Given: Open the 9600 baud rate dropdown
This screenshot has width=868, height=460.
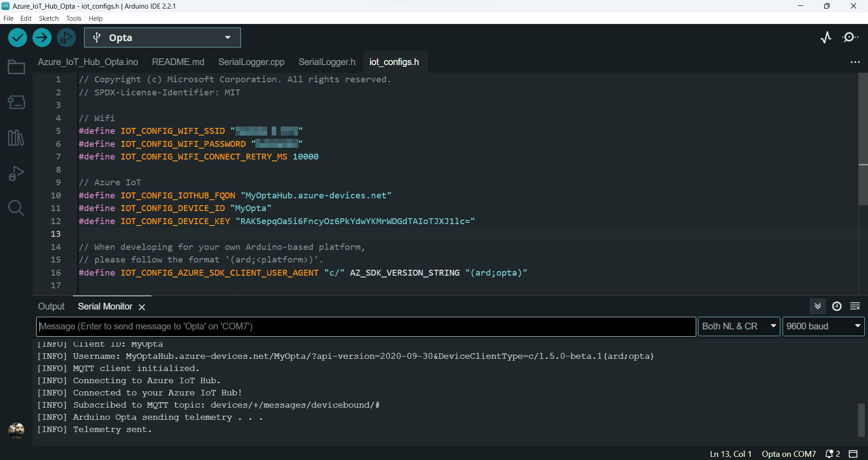Looking at the screenshot, I should pos(823,326).
